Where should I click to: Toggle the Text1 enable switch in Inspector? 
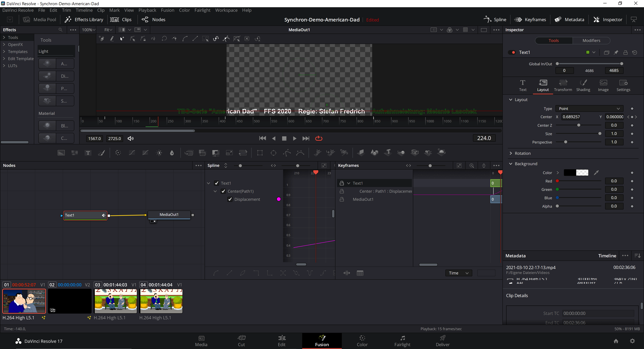512,52
